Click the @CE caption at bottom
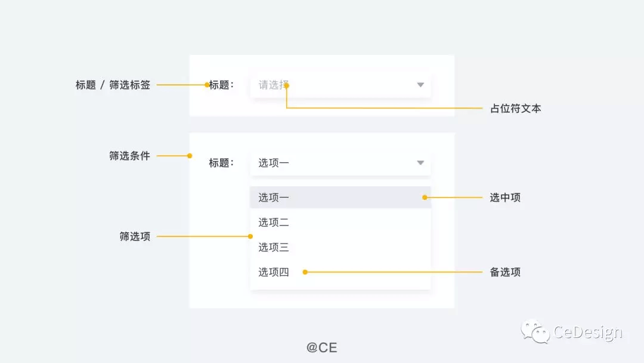This screenshot has width=644, height=363. point(321,347)
